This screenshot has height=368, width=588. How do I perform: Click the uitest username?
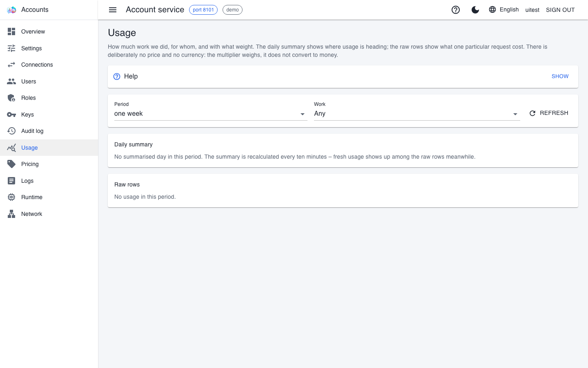tap(532, 10)
